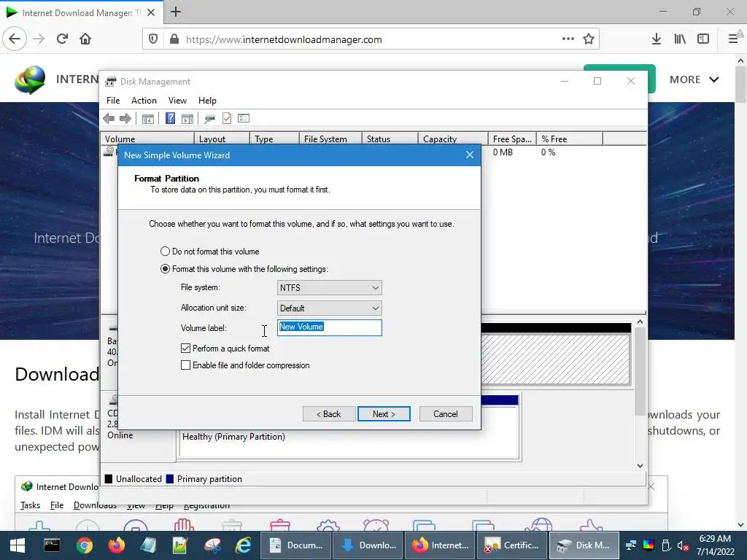Open Snipping Tool scissors taskbar icon
The image size is (747, 560).
tap(212, 545)
